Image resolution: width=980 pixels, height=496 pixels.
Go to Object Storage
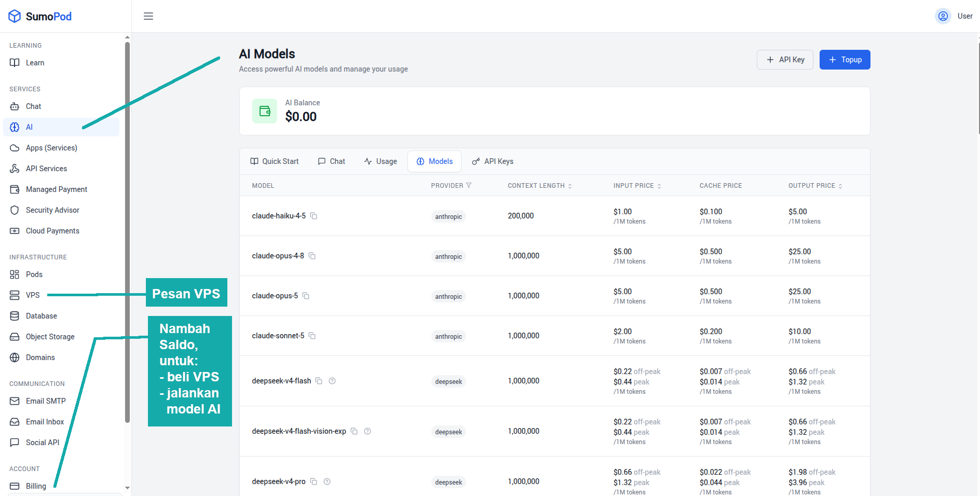[61, 337]
